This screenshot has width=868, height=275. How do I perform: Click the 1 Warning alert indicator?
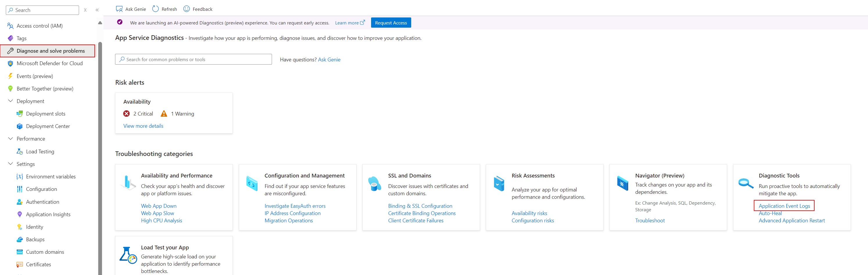point(177,114)
